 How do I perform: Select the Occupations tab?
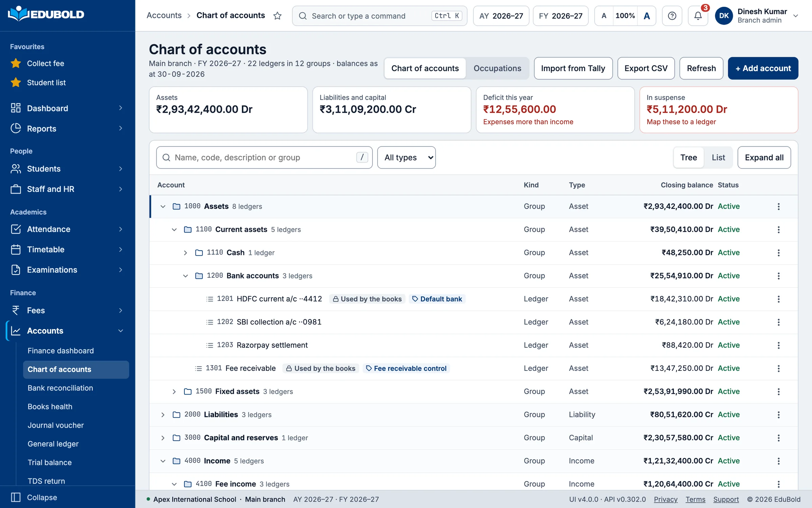click(497, 68)
